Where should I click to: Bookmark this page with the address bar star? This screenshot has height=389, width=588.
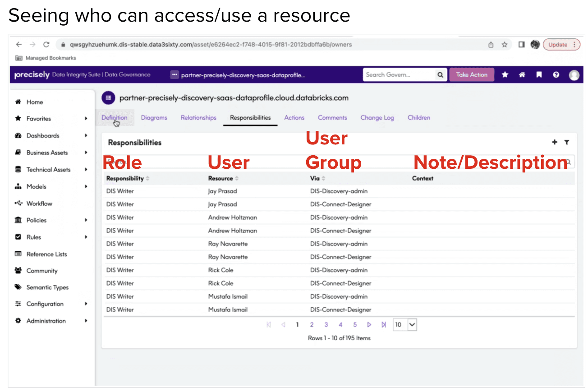coord(505,45)
